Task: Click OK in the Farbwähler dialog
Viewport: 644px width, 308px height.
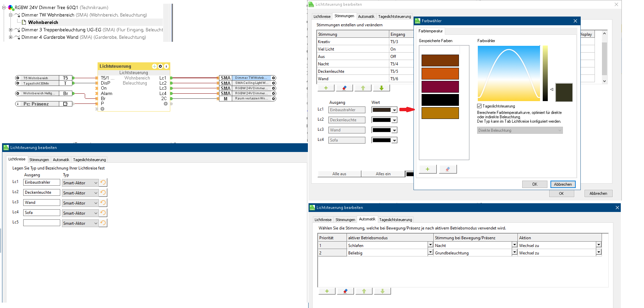Action: [534, 184]
